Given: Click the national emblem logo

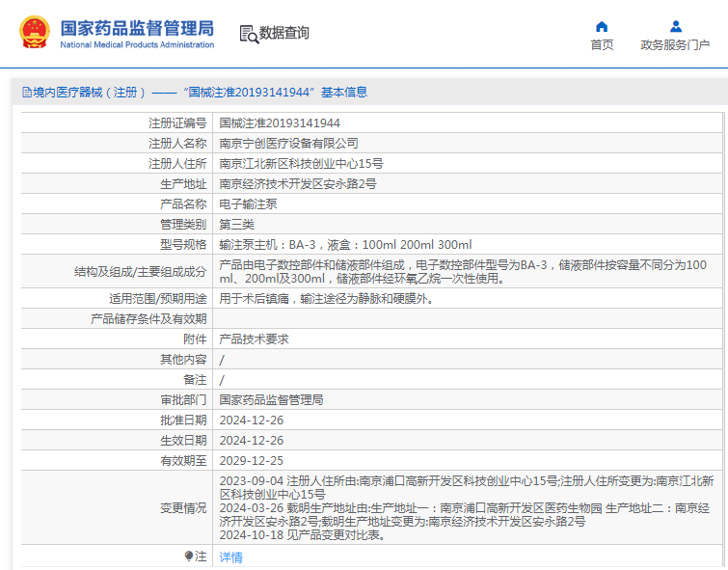Looking at the screenshot, I should [x=35, y=32].
